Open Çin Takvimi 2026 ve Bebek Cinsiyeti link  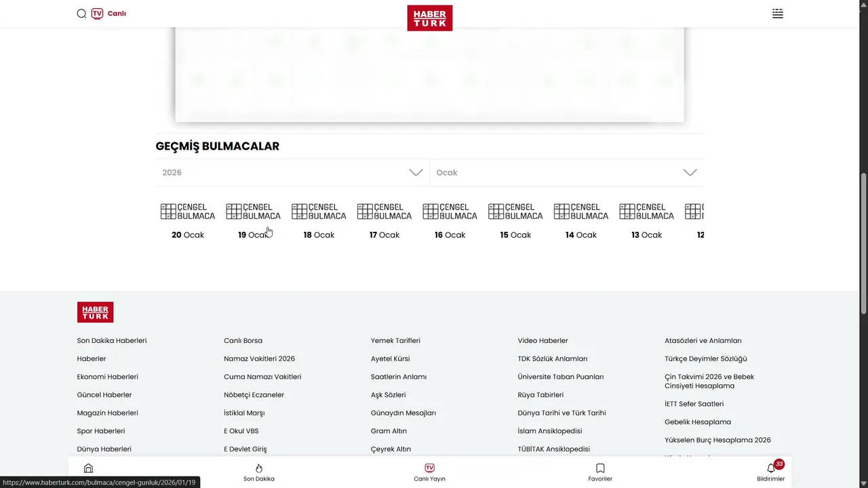click(x=709, y=382)
